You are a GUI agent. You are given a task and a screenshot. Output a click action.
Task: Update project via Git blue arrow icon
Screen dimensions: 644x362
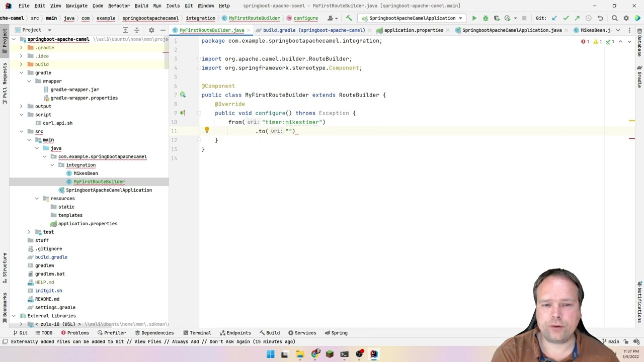point(554,18)
